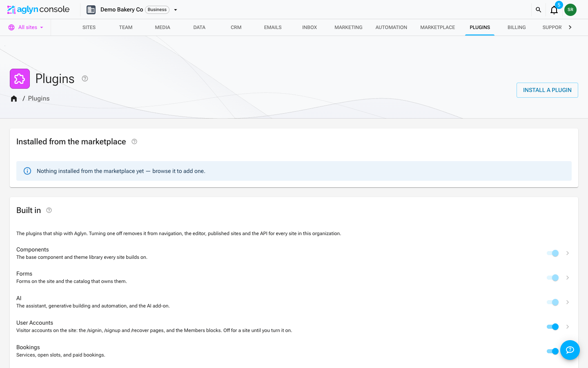
Task: Click the Installed from the marketplace heading
Action: tap(71, 141)
